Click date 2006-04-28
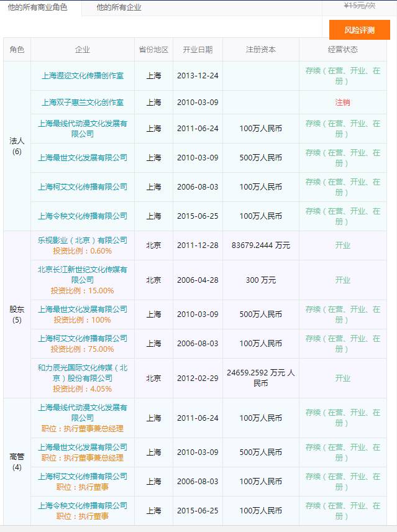 coord(198,280)
